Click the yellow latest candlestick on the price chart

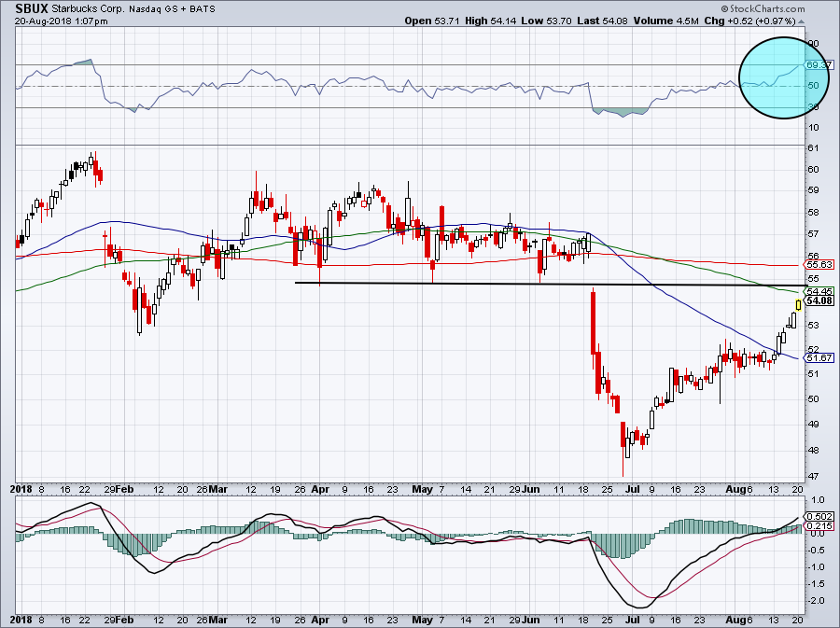click(799, 305)
